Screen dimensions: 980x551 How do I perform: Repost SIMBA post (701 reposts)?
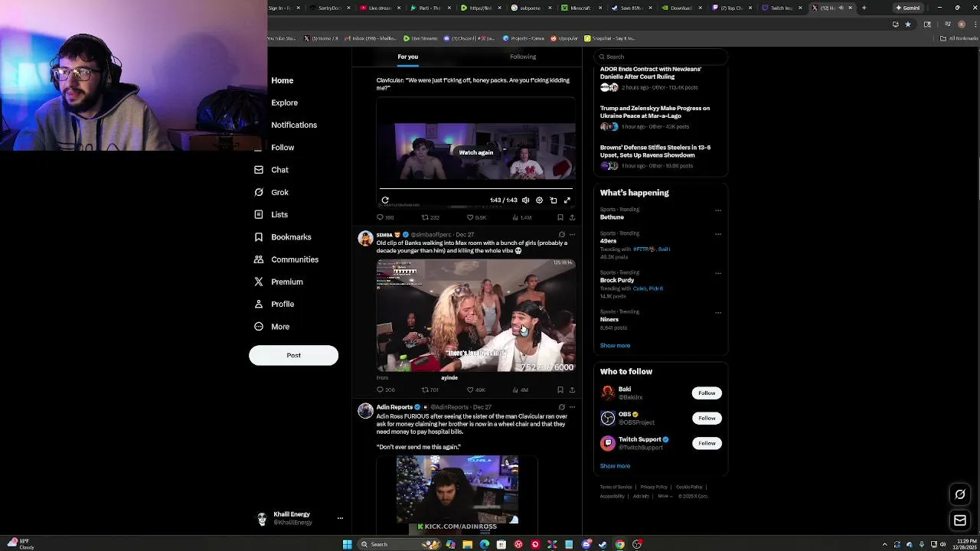click(430, 390)
